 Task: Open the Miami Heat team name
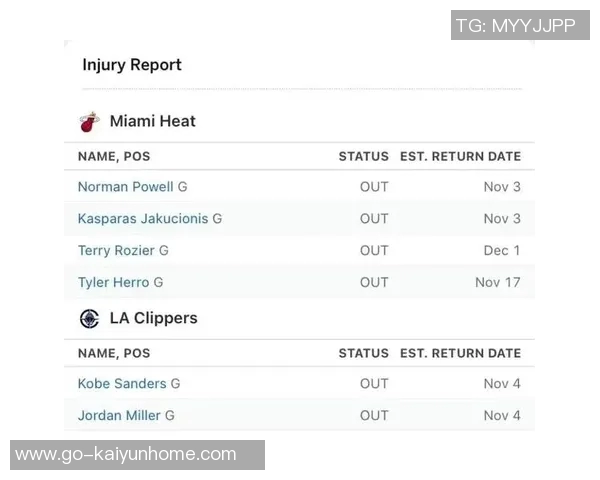coord(152,122)
